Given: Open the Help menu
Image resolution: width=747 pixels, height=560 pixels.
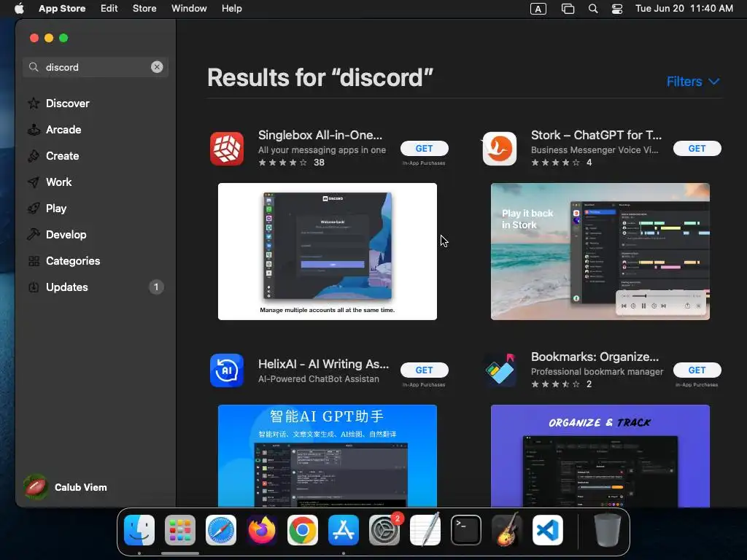Looking at the screenshot, I should 231,9.
